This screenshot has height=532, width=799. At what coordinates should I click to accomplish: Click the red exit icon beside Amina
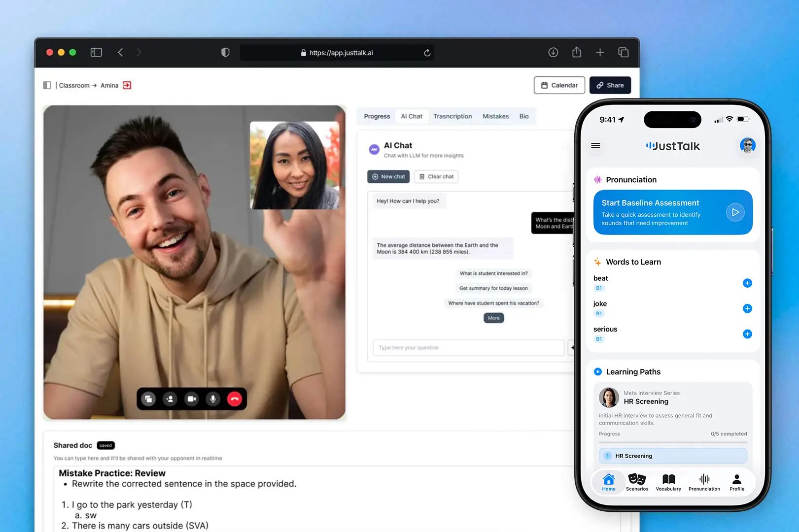coord(127,85)
